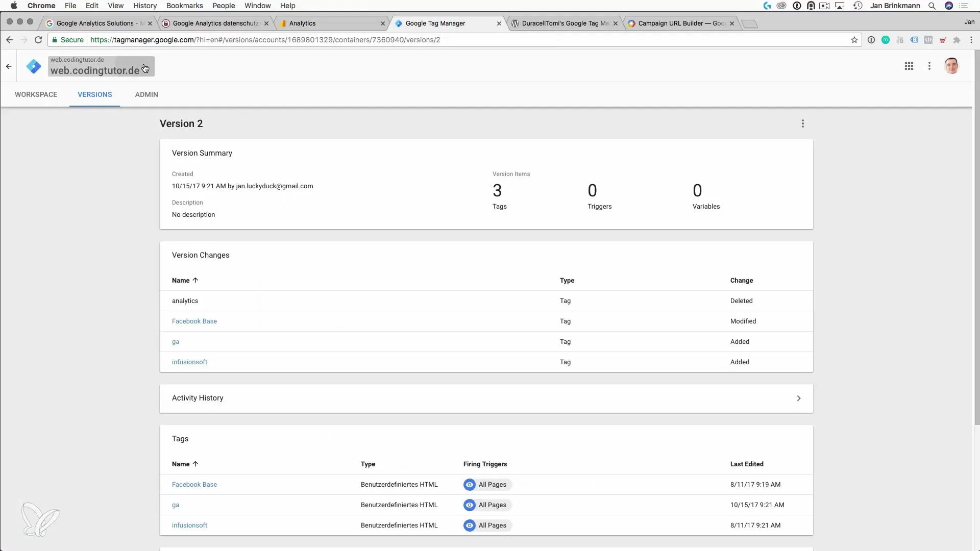
Task: Click the Secure lock icon in address bar
Action: pos(55,40)
